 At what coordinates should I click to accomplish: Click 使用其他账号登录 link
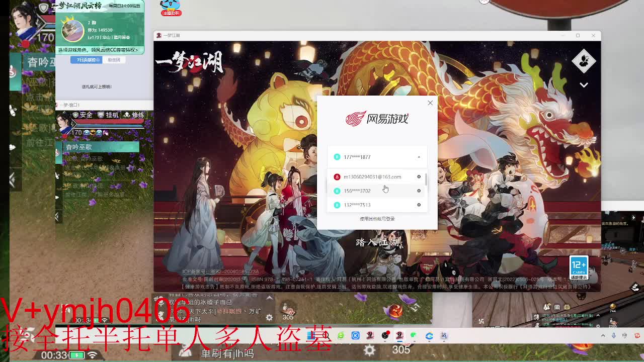coord(377,219)
